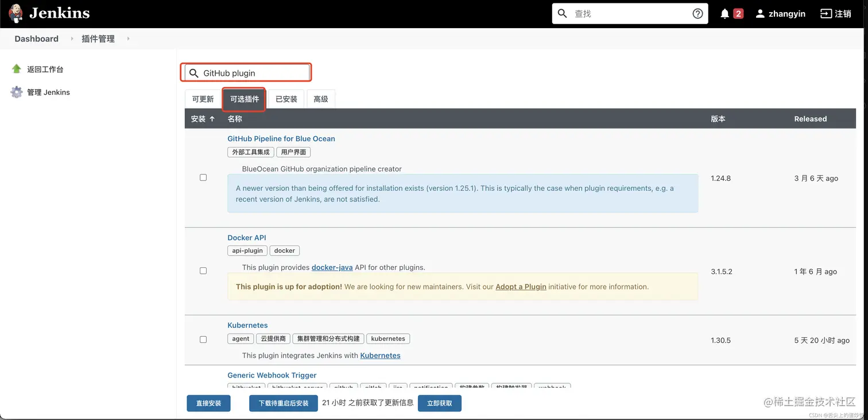Open the 管理 Jenkins sidebar link

[x=48, y=92]
